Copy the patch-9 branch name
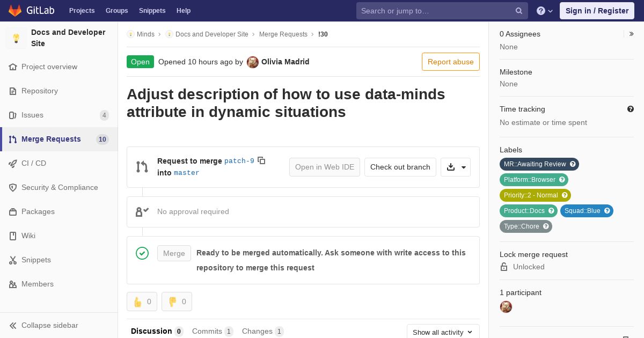644x338 pixels. (261, 160)
